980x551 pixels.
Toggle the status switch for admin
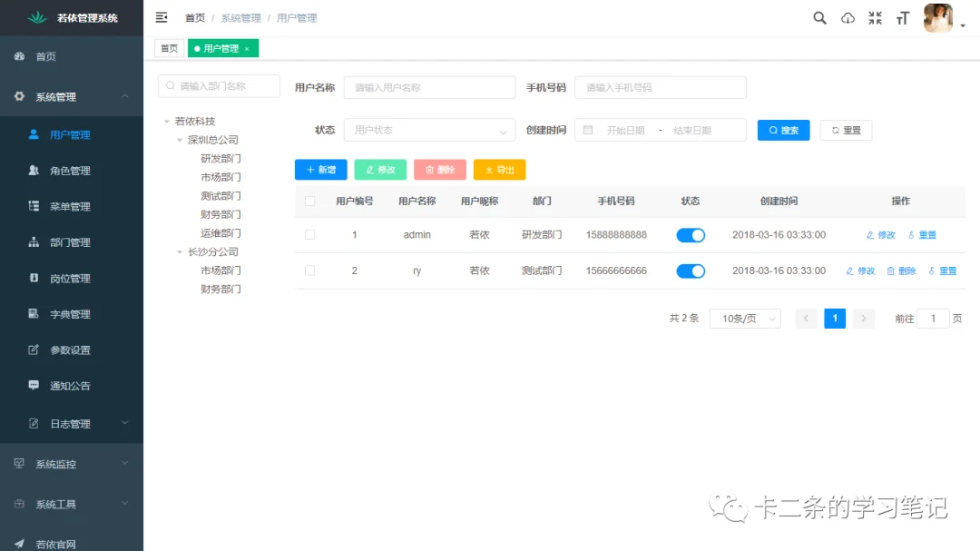tap(691, 235)
